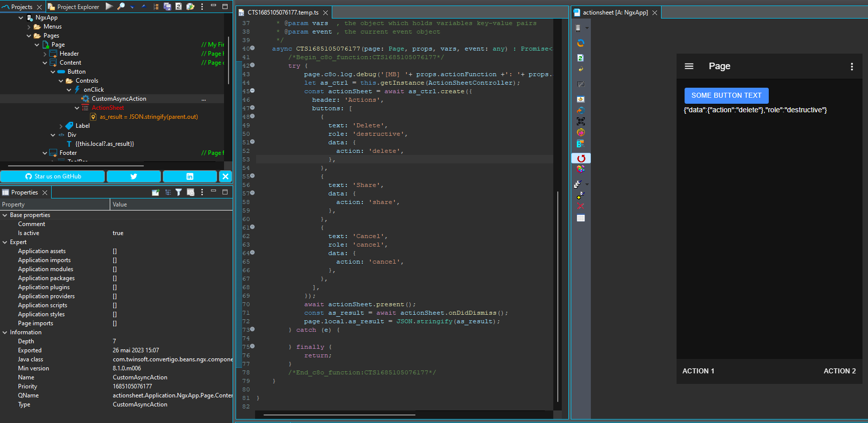The width and height of the screenshot is (868, 423).
Task: Collapse the Content node in project tree
Action: [x=45, y=63]
